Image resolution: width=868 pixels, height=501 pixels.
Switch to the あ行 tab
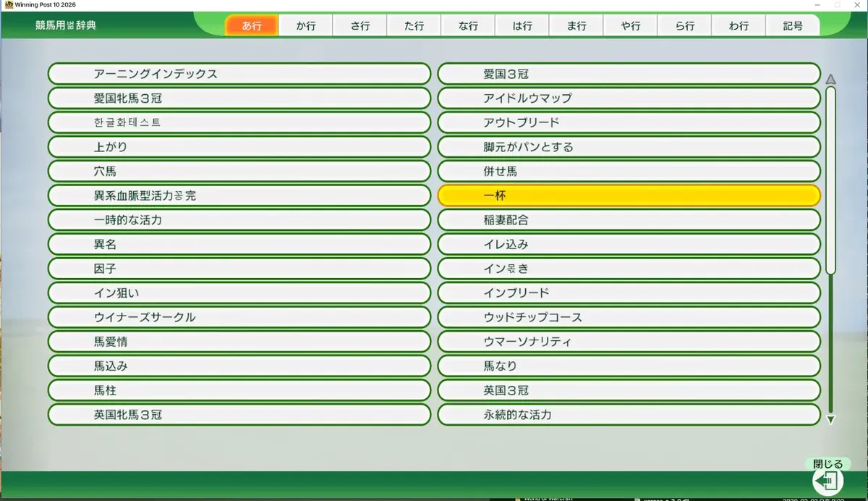tap(252, 25)
